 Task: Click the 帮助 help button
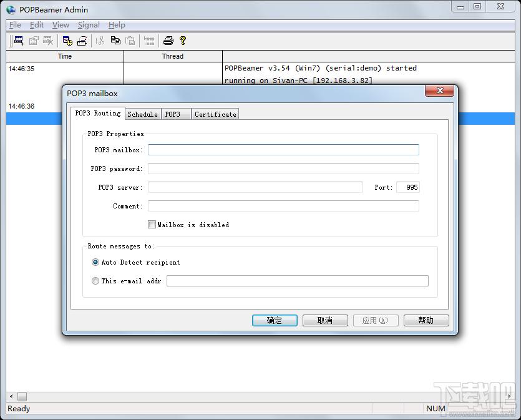(426, 320)
